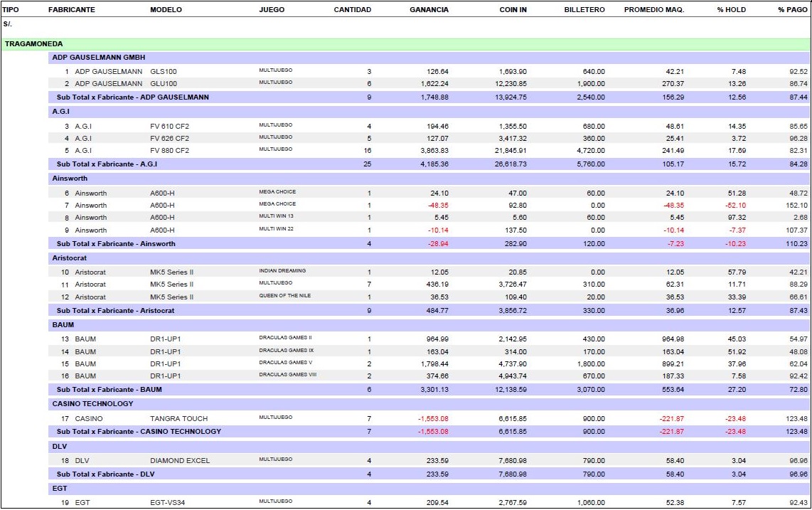Viewport: 812px width, 510px height.
Task: Select Sub Total x Fabricante - CASINO TECHNOLOGY
Action: pyautogui.click(x=429, y=431)
